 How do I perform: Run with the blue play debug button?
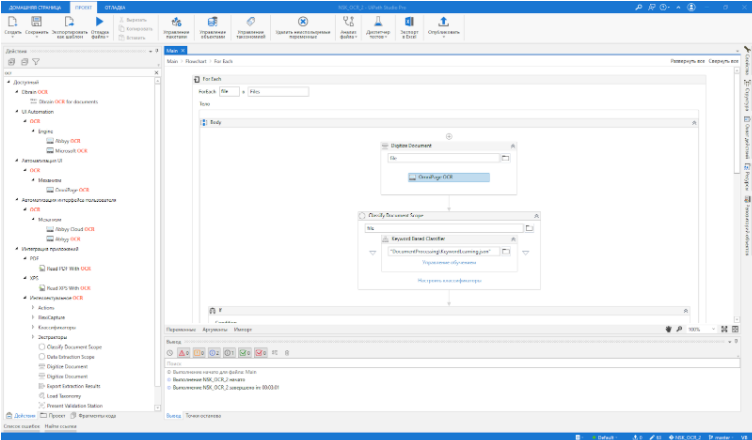tap(99, 22)
